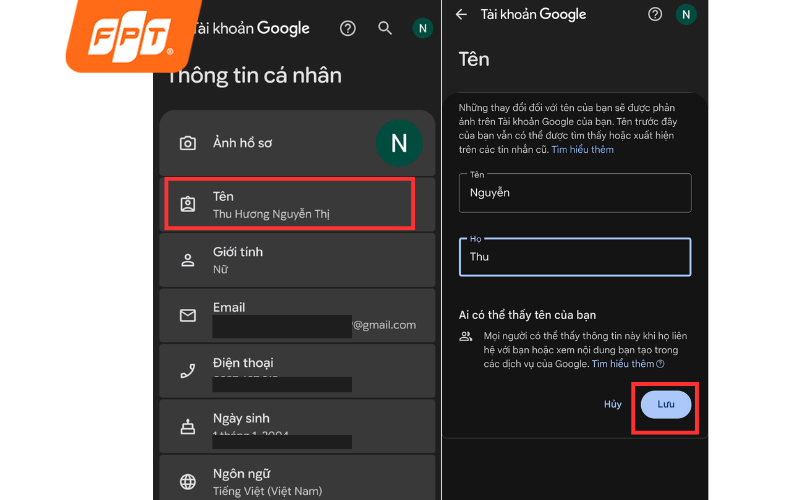Tap the globe icon beside Ngôn ngữ
The width and height of the screenshot is (800, 500).
coord(188,482)
